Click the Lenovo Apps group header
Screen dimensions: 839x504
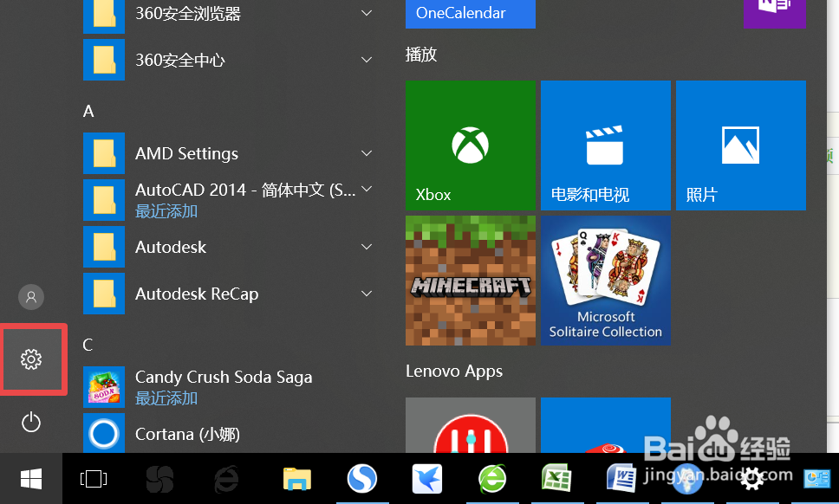[454, 371]
